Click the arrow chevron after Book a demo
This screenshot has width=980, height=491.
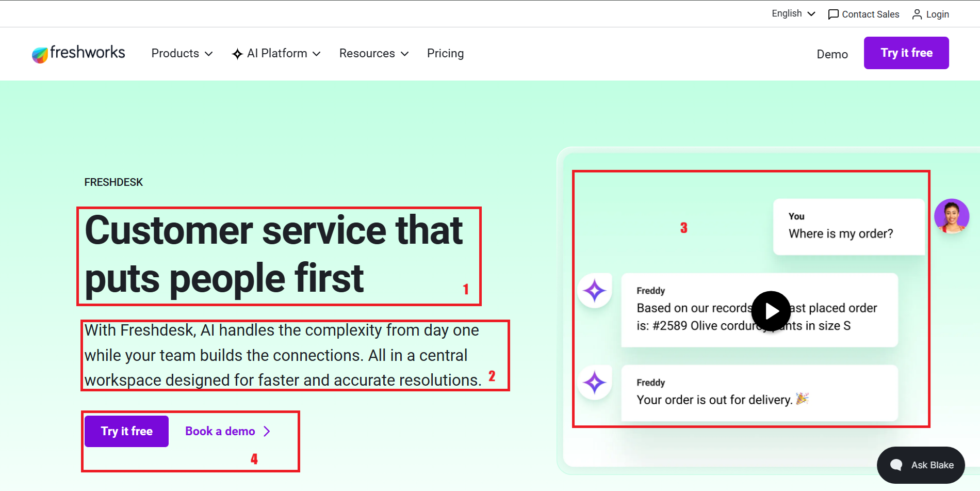tap(267, 431)
